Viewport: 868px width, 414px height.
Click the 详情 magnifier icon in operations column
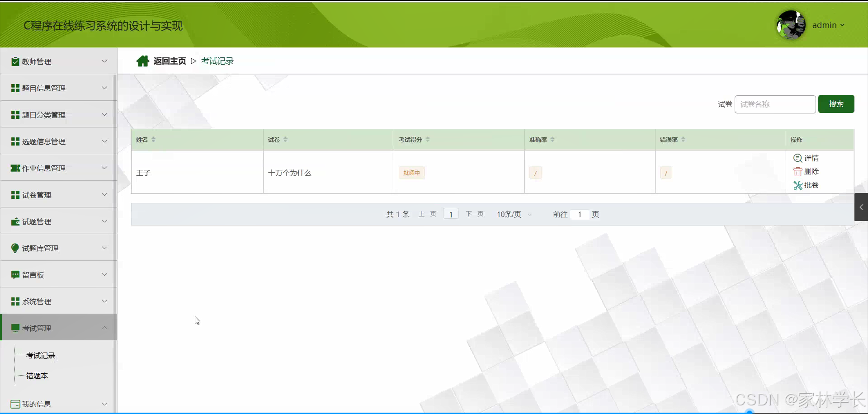pos(797,158)
